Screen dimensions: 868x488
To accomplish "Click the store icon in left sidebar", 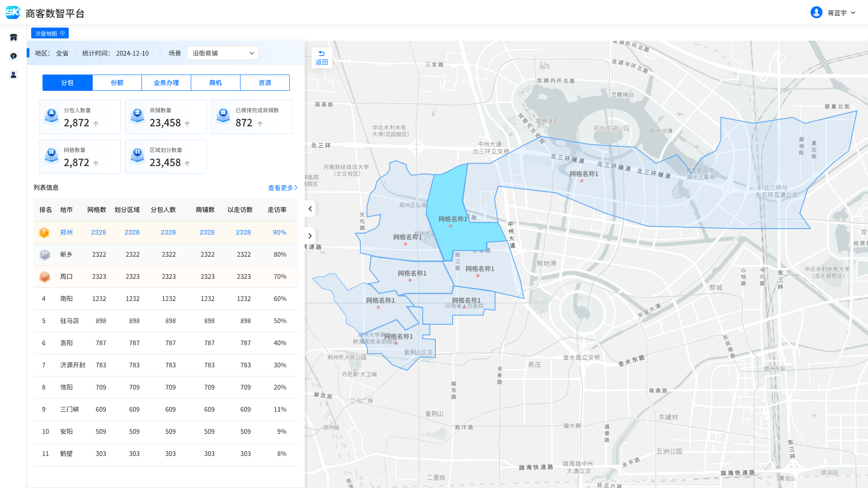I will click(14, 38).
